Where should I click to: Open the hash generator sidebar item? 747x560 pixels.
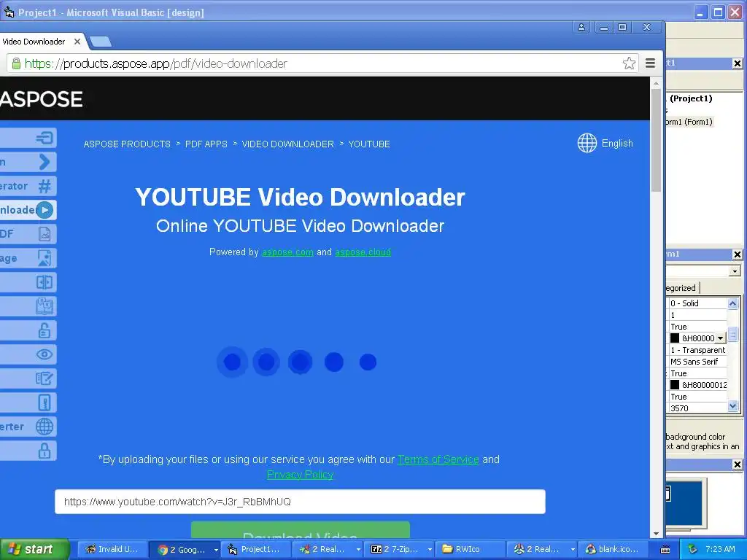tap(44, 186)
